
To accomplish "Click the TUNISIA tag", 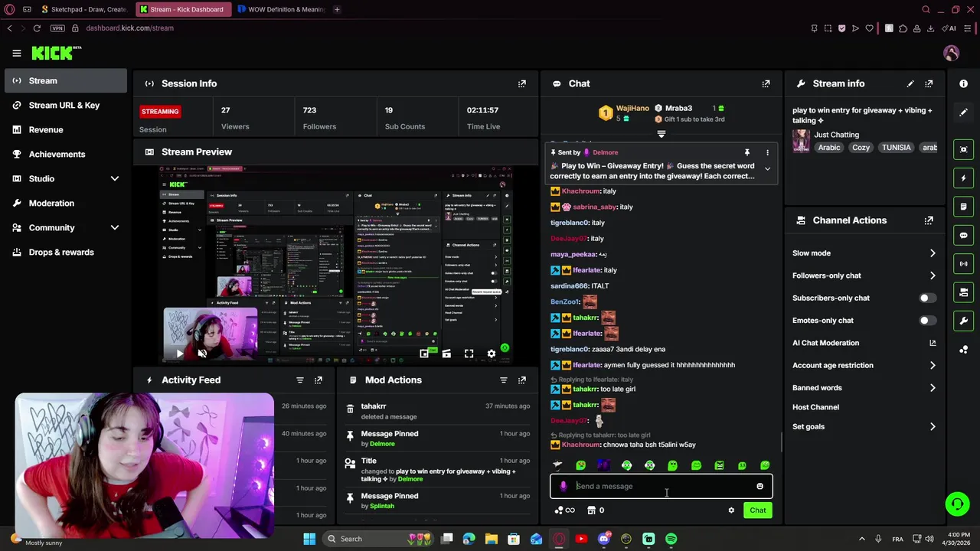I will pyautogui.click(x=896, y=148).
